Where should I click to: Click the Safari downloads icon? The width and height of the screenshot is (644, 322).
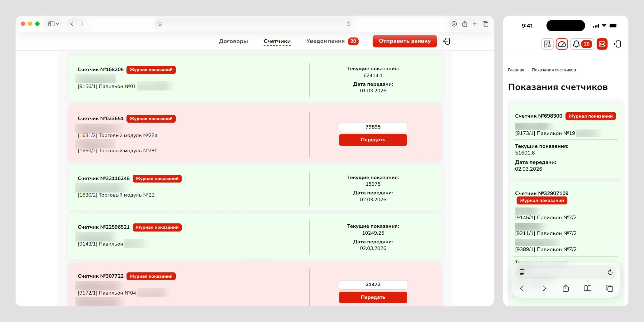pyautogui.click(x=454, y=24)
